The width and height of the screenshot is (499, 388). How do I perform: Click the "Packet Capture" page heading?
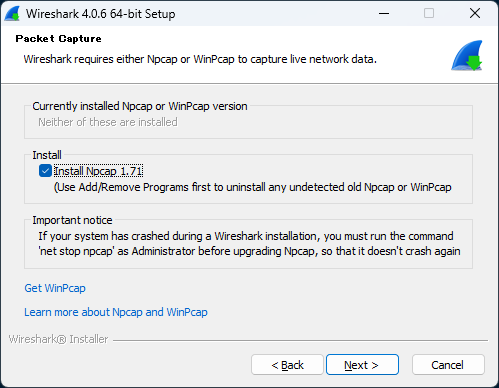pyautogui.click(x=58, y=39)
